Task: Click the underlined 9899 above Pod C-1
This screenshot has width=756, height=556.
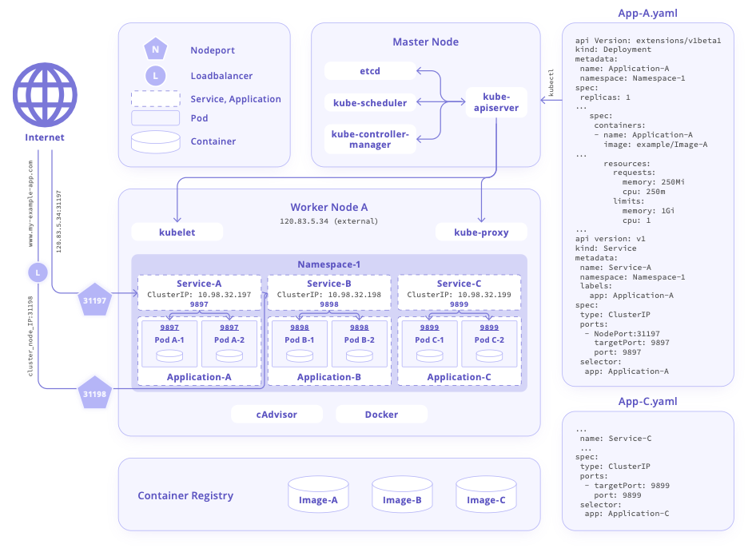Action: point(430,328)
